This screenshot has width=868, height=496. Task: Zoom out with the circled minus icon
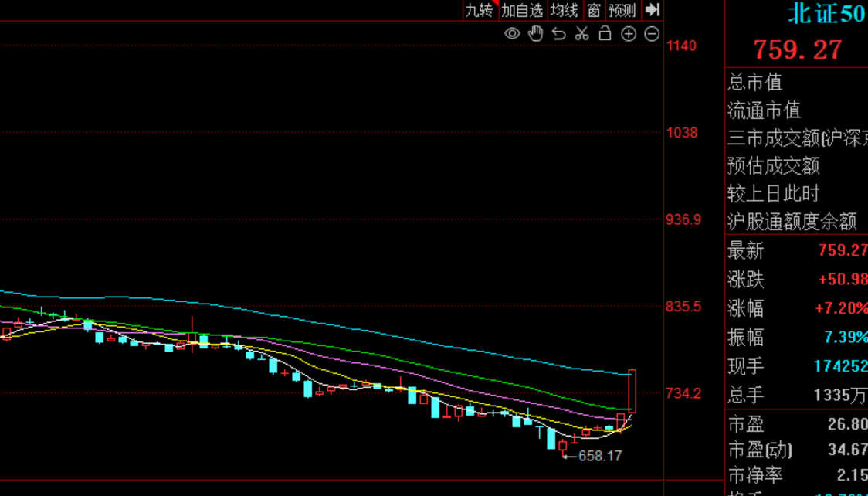coord(652,34)
